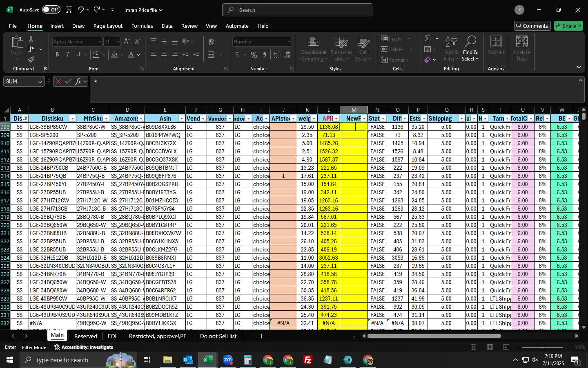Expand the formula bar chevron
588x368 pixels.
pos(581,81)
